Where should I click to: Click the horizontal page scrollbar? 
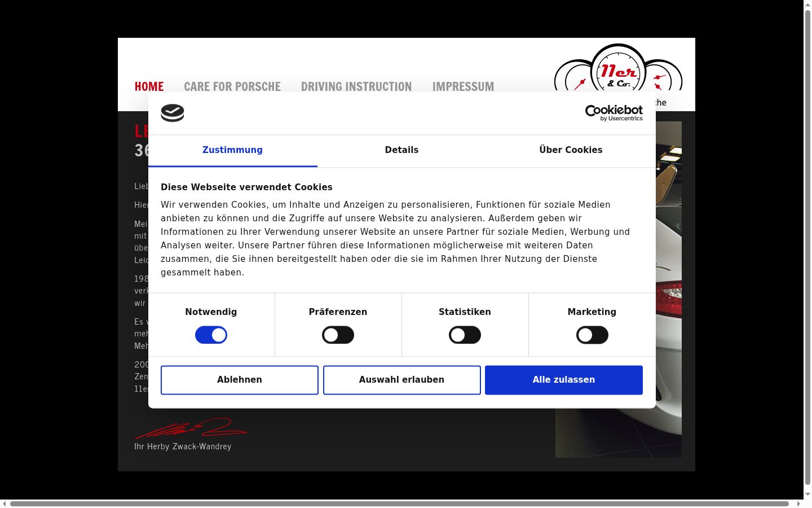(x=399, y=503)
